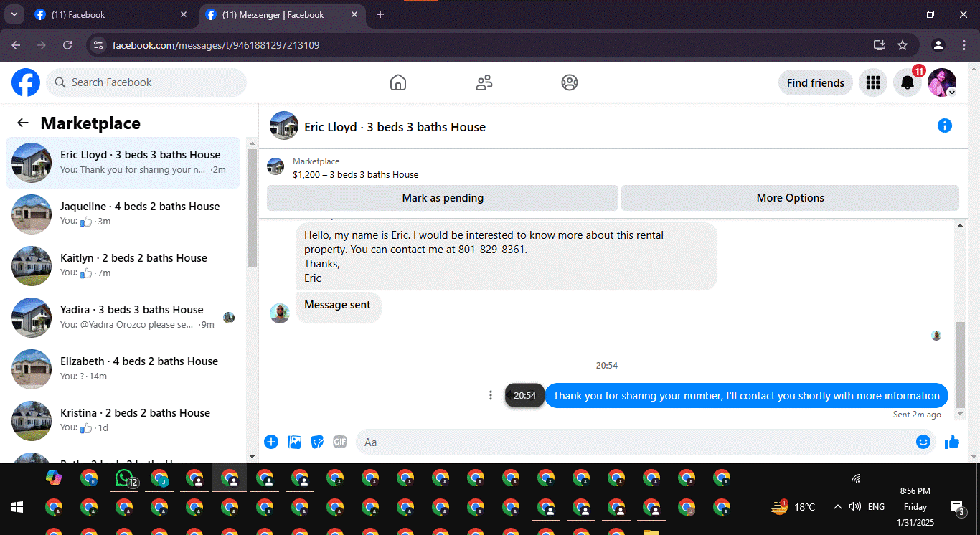Open Copilot from the taskbar
The width and height of the screenshot is (980, 535).
pyautogui.click(x=54, y=478)
